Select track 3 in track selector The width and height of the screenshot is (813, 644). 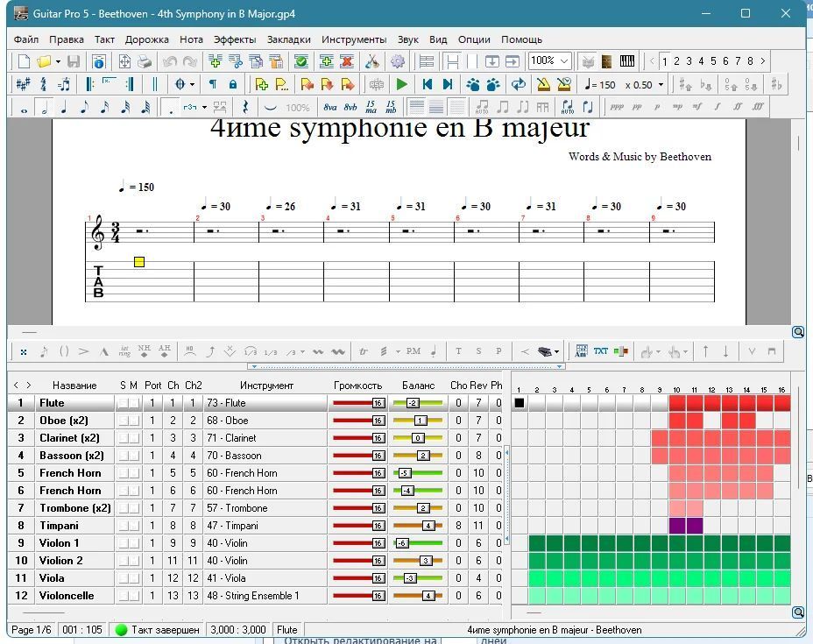pos(689,61)
